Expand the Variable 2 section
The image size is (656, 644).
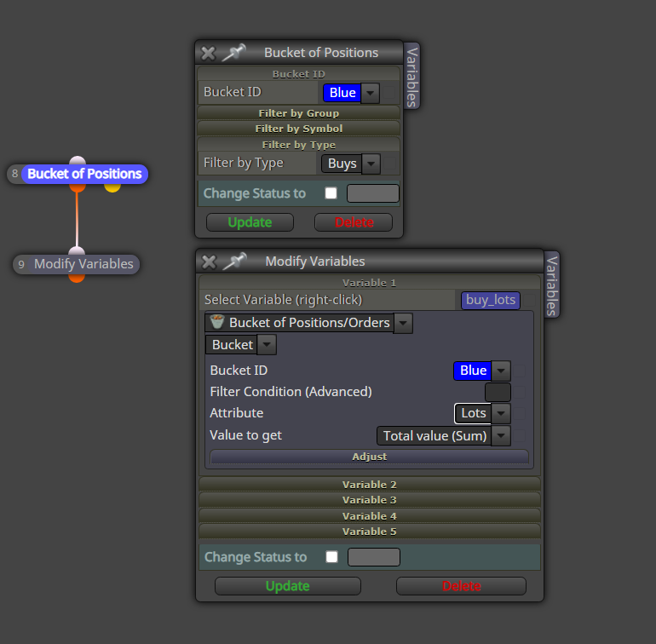coord(370,484)
